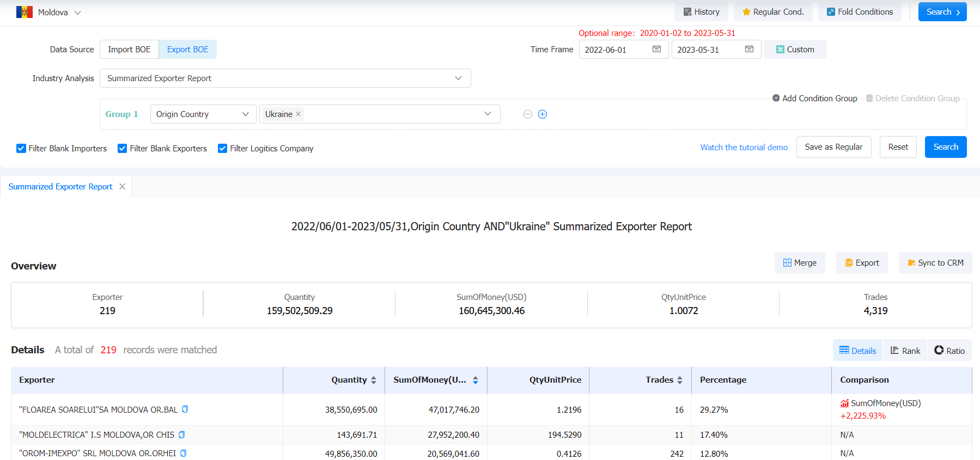This screenshot has height=460, width=980.
Task: Click the lower blue Search button
Action: pos(946,147)
